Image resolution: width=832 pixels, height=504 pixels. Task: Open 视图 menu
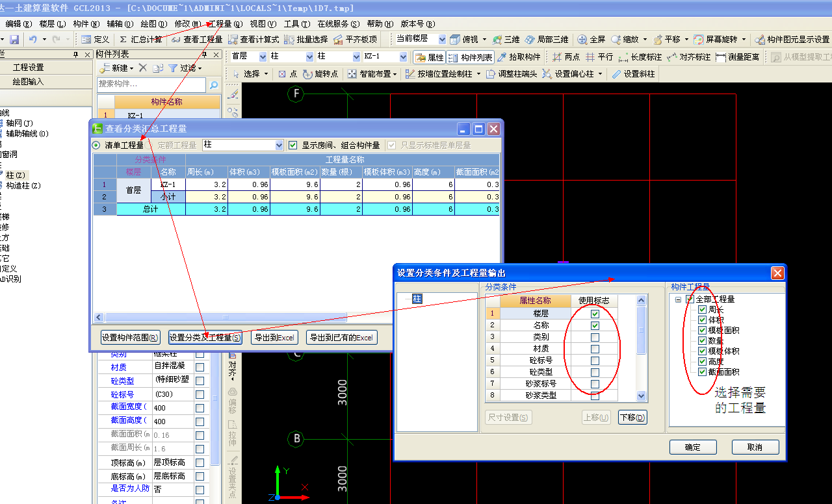263,23
